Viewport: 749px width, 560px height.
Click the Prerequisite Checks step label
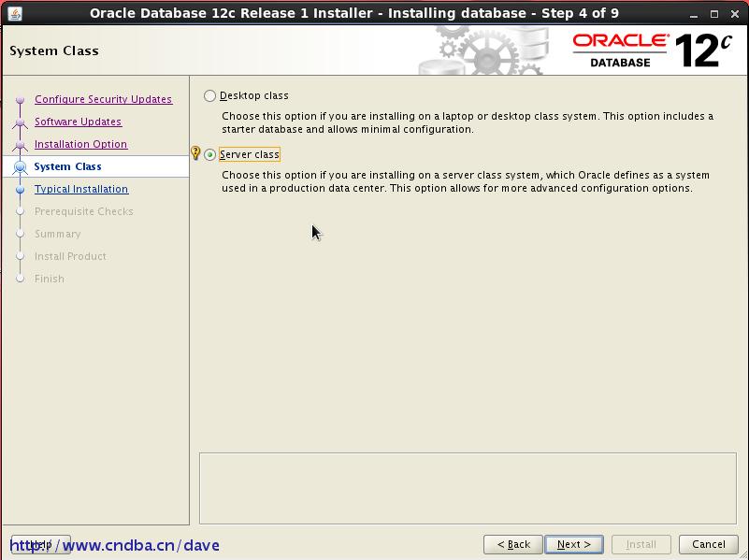coord(83,211)
